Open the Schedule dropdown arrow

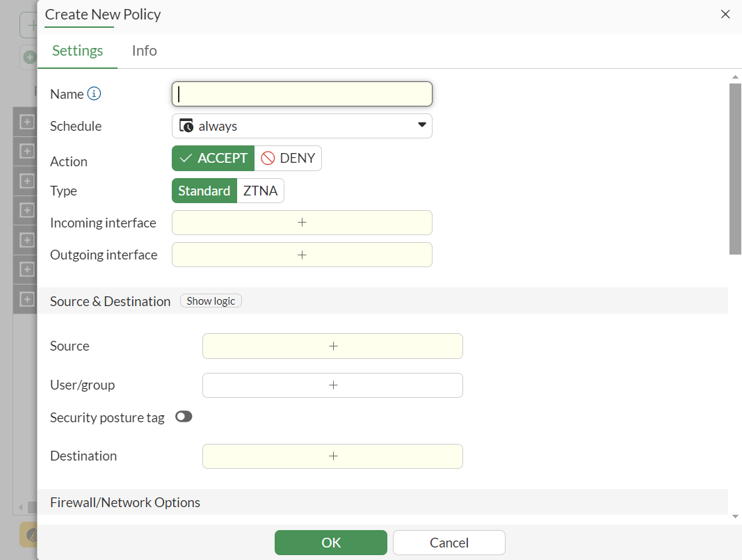point(421,125)
